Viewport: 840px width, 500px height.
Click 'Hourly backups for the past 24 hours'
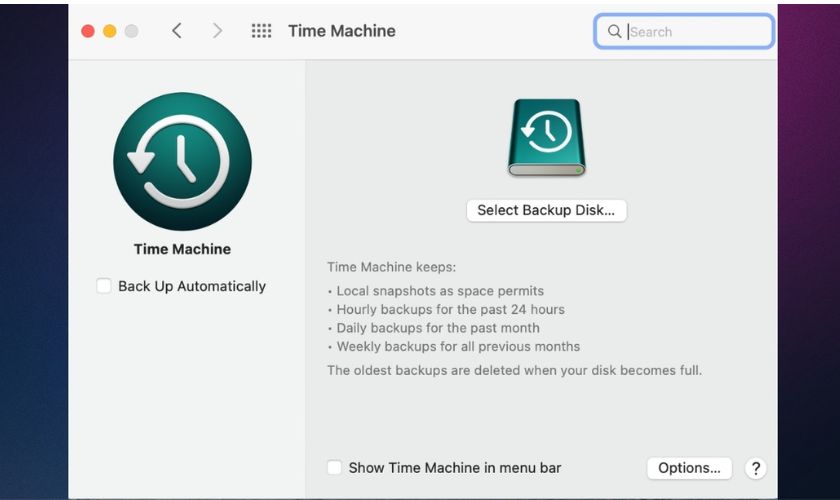click(451, 309)
